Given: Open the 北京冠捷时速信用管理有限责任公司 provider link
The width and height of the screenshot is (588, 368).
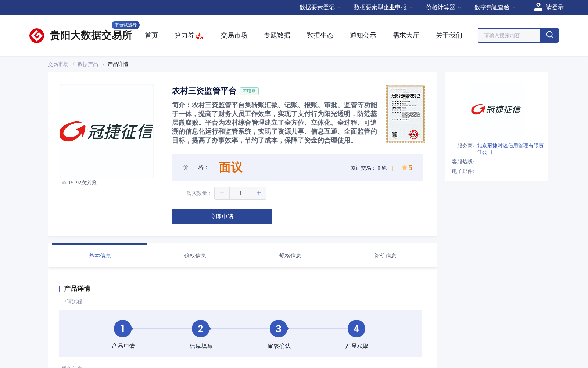Looking at the screenshot, I should pyautogui.click(x=510, y=149).
